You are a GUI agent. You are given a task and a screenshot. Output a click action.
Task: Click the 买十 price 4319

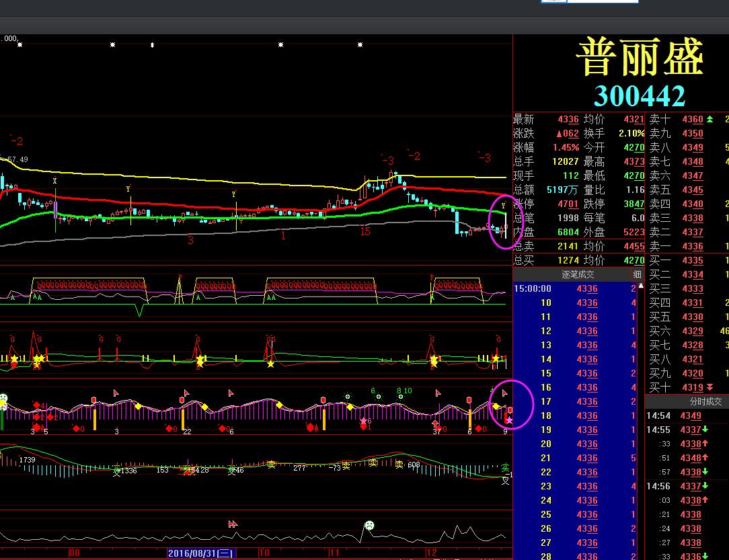[693, 387]
